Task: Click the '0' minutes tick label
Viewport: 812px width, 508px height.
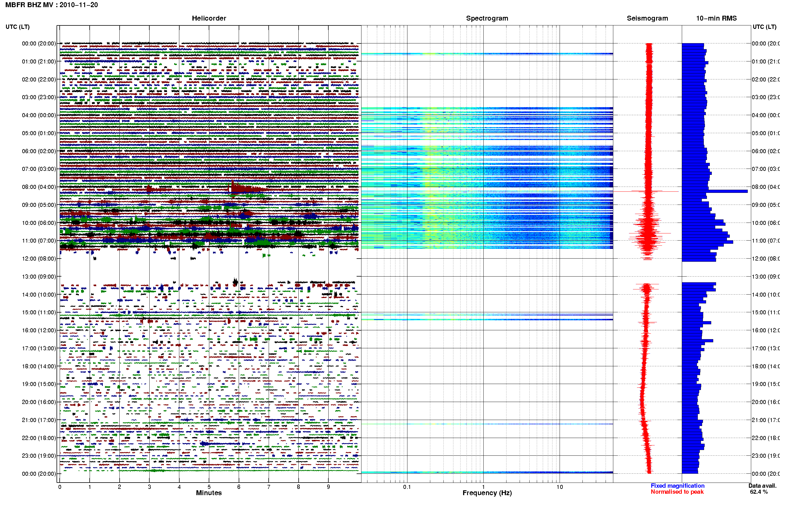Action: (x=60, y=487)
